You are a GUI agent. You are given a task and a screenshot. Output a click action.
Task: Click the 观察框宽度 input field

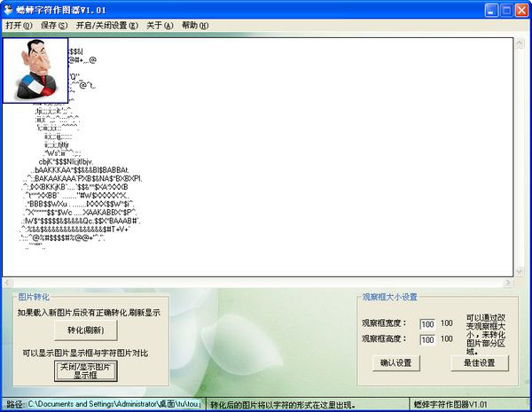(428, 323)
